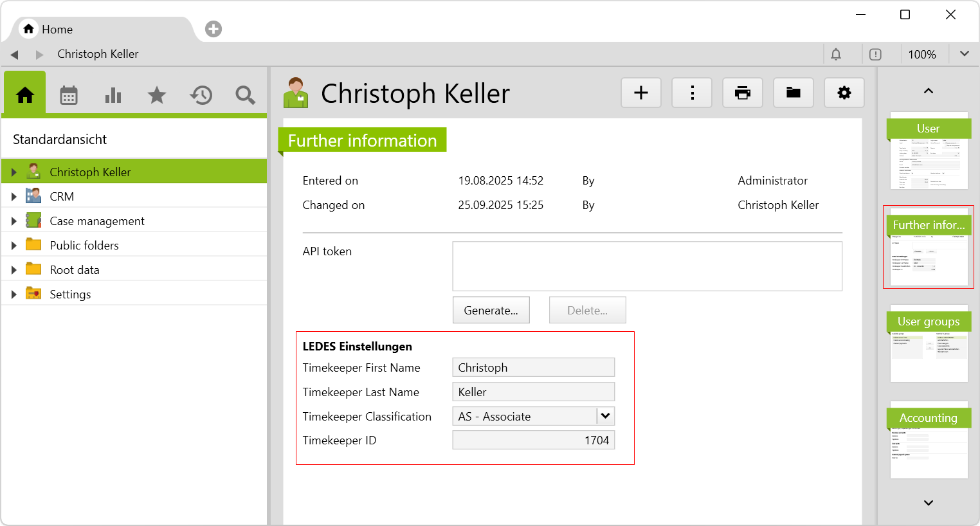This screenshot has height=526, width=980.
Task: Open the User groups thumbnail
Action: (929, 344)
